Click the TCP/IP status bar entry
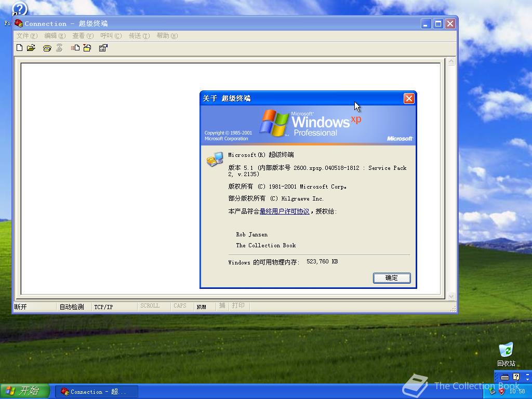 click(103, 307)
